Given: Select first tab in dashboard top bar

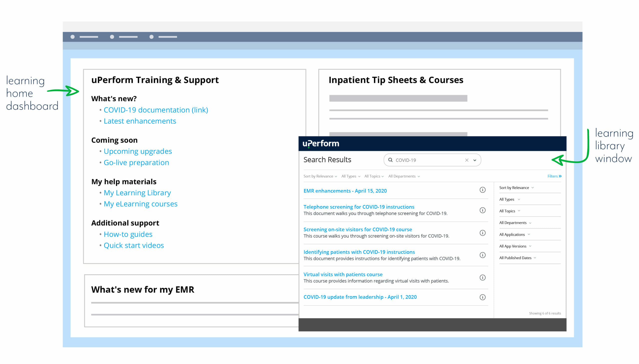Looking at the screenshot, I should click(84, 37).
